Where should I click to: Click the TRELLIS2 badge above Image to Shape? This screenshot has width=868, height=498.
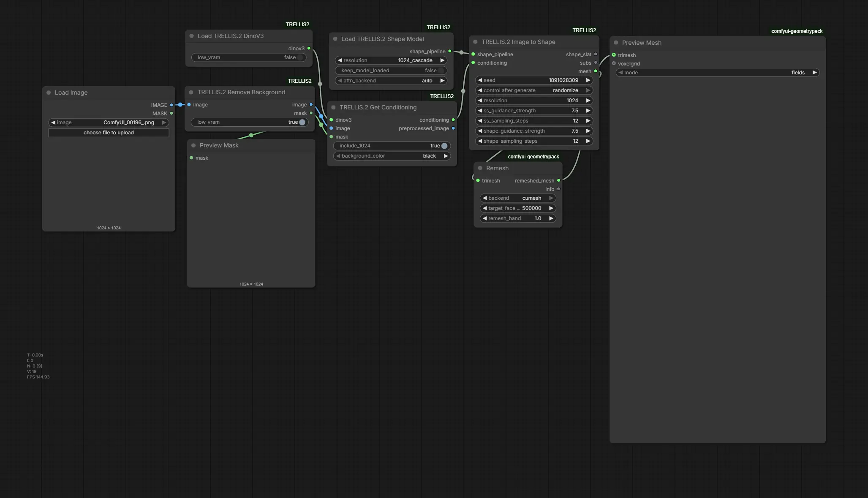[x=584, y=30]
